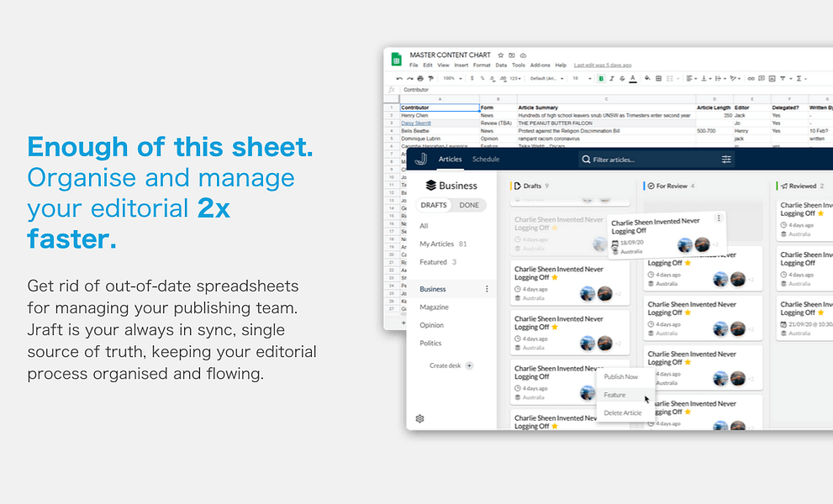Click the Merge cells icon
The image size is (833, 504).
pyautogui.click(x=670, y=79)
